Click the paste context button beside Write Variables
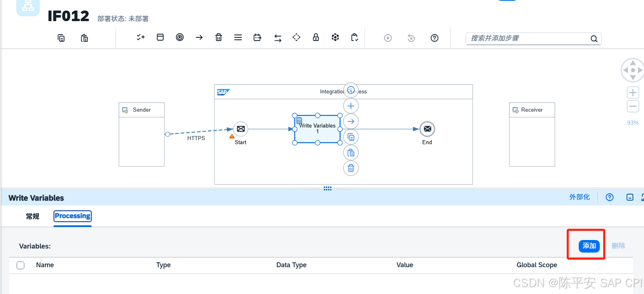Image resolution: width=644 pixels, height=294 pixels. [351, 153]
